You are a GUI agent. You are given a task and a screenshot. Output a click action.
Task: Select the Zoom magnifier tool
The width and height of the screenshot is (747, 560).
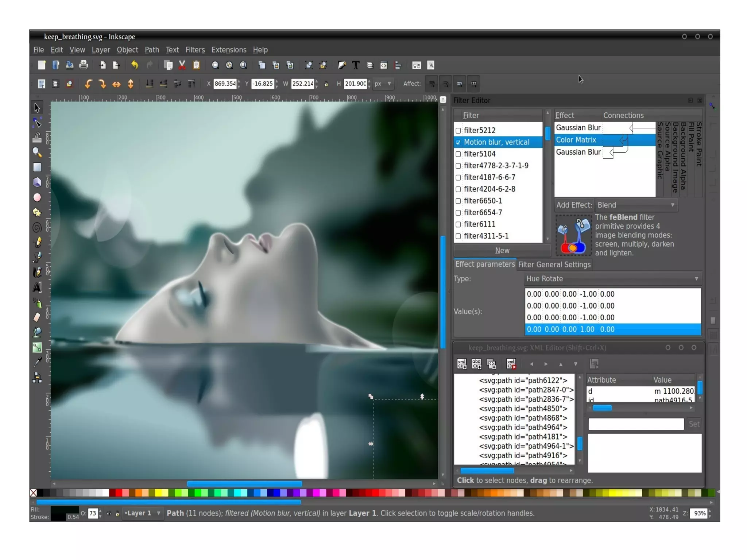37,152
